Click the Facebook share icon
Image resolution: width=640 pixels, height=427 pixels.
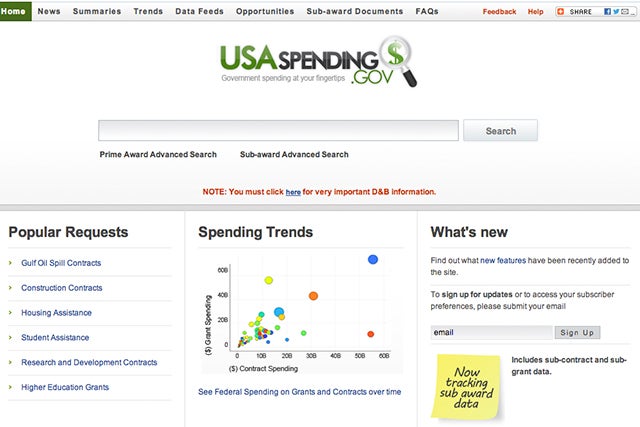[x=605, y=12]
